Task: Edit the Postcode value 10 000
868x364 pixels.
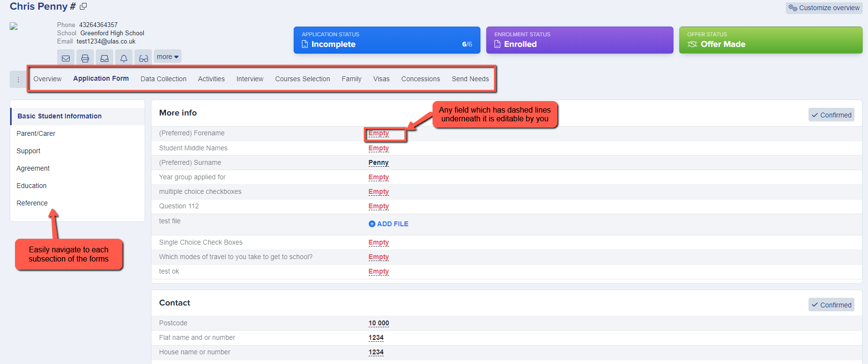Action: pos(379,323)
